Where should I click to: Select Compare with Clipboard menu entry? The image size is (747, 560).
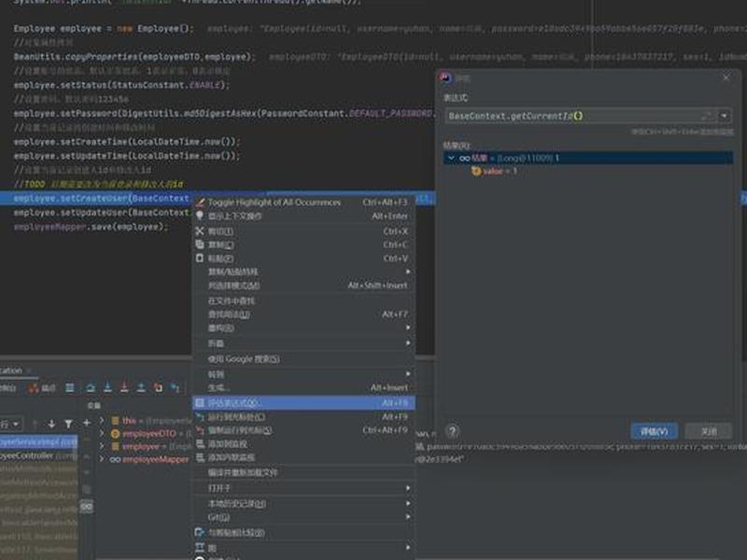pyautogui.click(x=303, y=532)
